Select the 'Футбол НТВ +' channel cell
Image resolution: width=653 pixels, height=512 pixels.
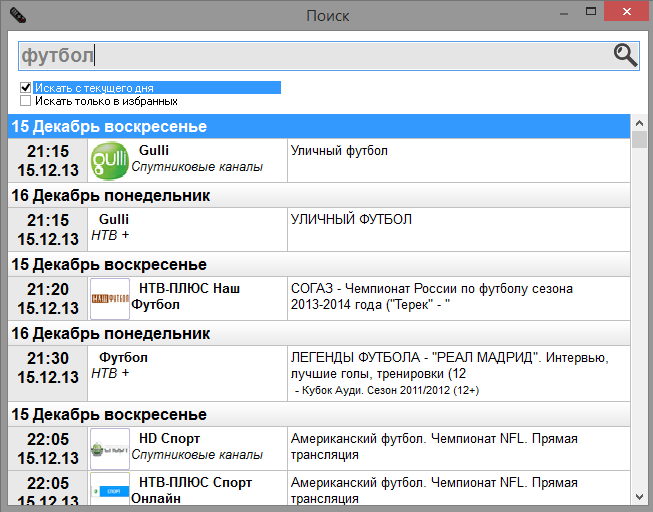click(187, 365)
